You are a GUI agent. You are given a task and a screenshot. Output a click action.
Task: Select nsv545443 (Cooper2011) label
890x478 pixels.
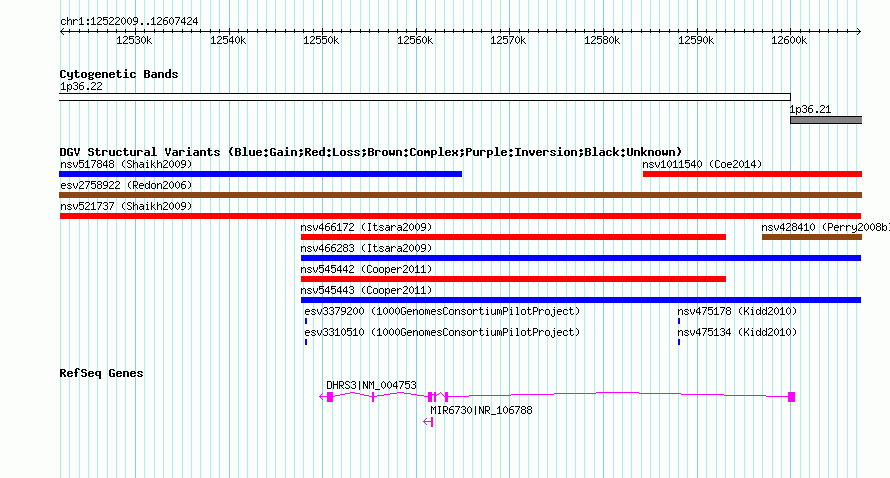pyautogui.click(x=367, y=290)
